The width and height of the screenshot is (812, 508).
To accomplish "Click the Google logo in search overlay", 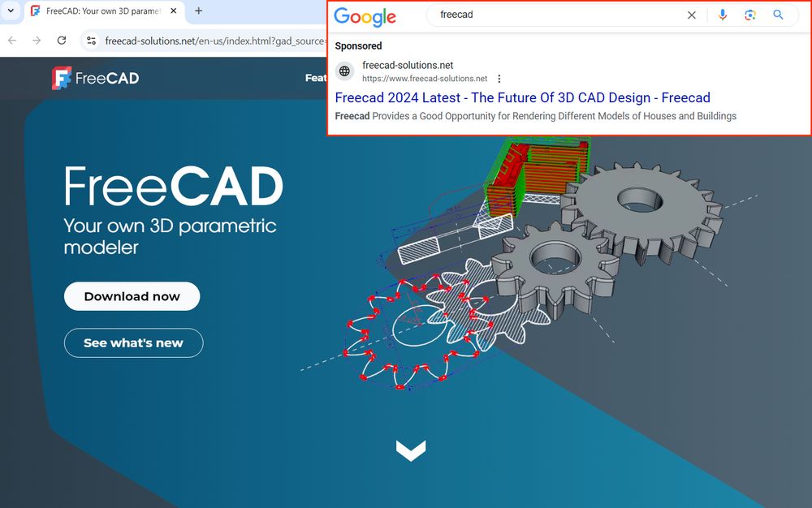I will (x=365, y=16).
